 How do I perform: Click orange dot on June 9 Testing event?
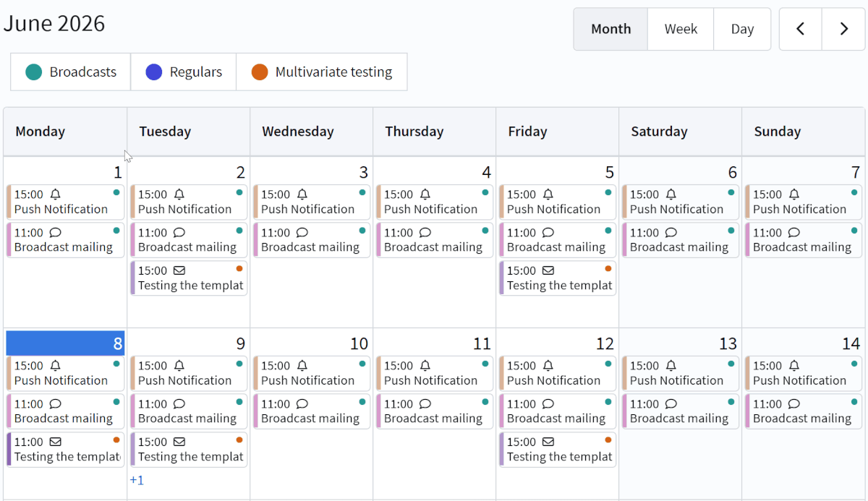[x=239, y=440]
